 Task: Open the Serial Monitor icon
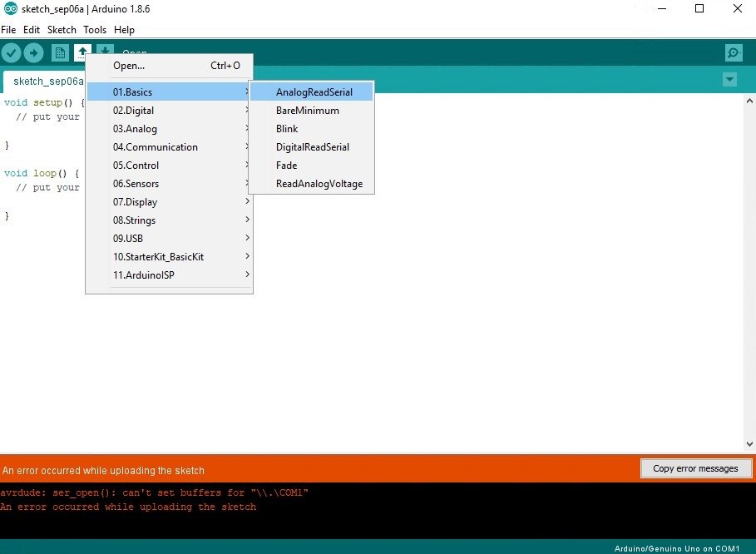tap(733, 52)
